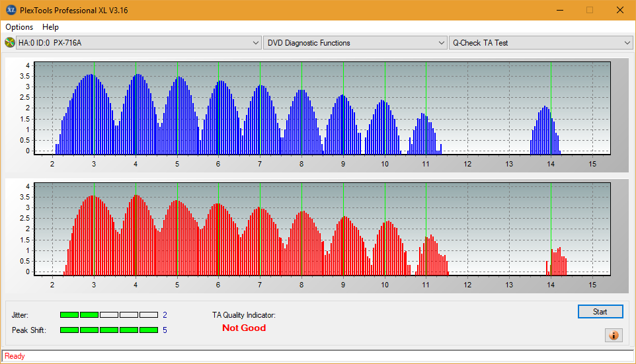Click the disc drive icon beside PX-716A

pyautogui.click(x=9, y=42)
